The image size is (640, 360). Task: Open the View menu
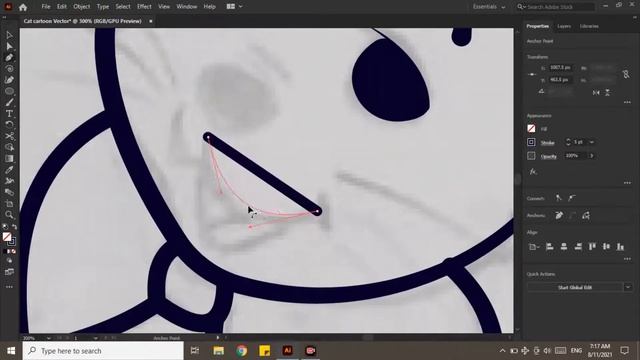[x=164, y=7]
